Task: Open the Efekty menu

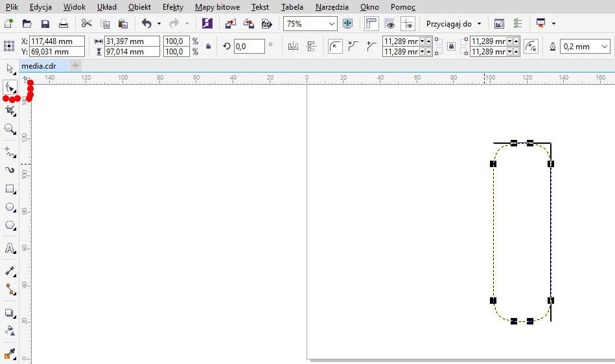Action: 172,7
